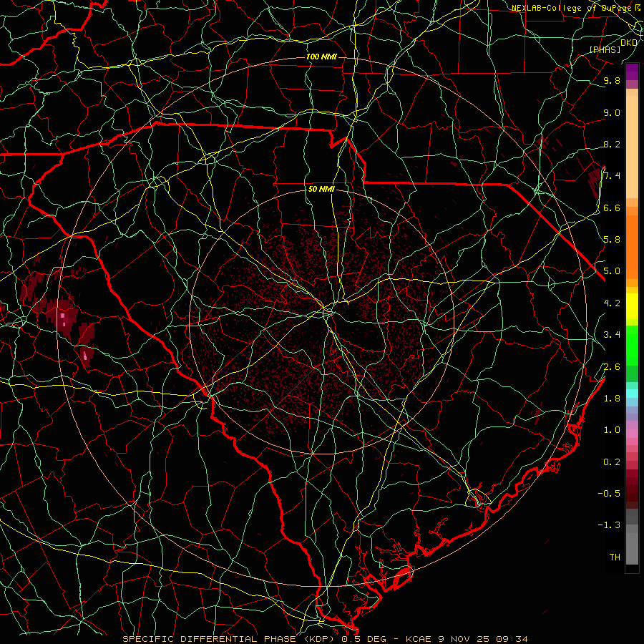Click the pink high-KDP pixel in the western cell
Viewport: 644px width, 644px height.
click(x=62, y=316)
